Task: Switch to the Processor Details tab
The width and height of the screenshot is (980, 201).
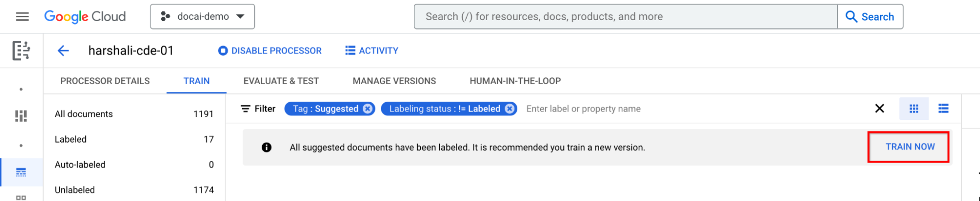Action: tap(105, 81)
